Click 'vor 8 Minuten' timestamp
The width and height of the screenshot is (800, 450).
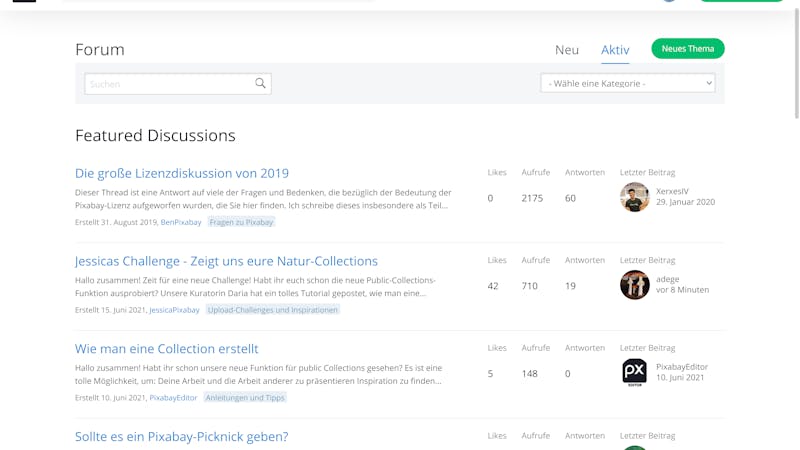[x=682, y=290]
